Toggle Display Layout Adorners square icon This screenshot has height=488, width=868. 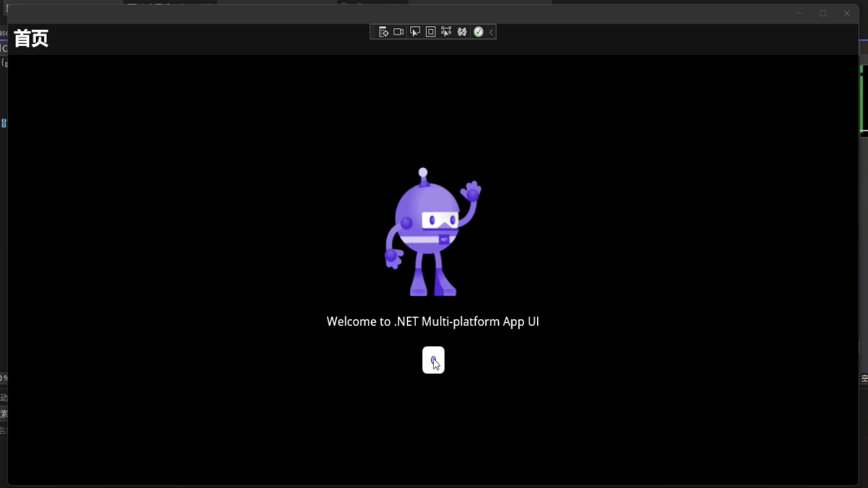[x=431, y=32]
